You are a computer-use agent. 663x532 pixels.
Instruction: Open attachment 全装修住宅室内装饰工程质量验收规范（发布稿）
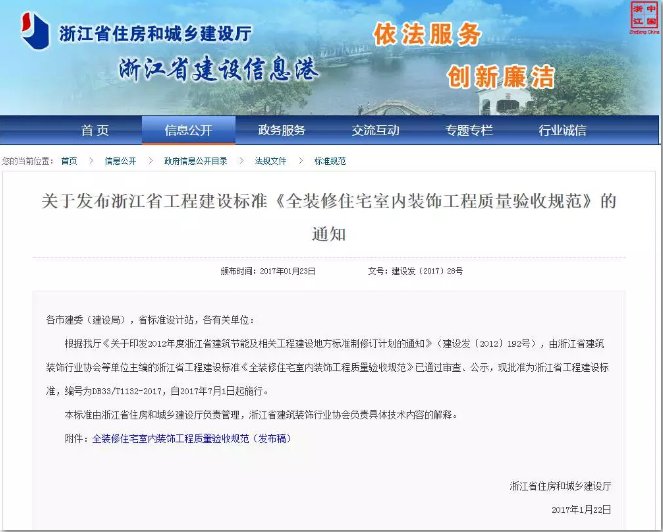tap(192, 439)
